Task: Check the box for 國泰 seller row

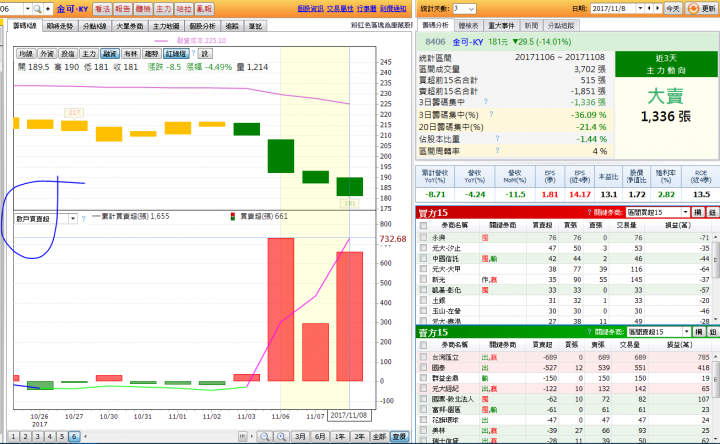Action: (x=423, y=367)
